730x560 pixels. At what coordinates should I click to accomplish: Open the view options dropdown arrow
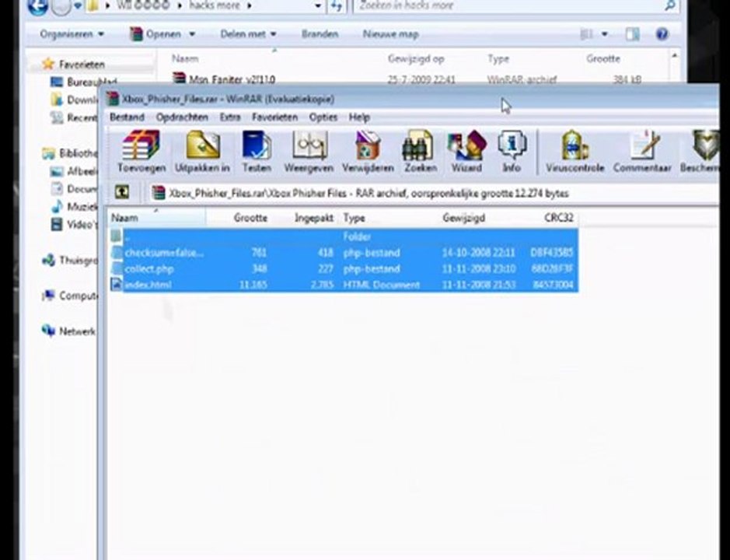[x=604, y=34]
